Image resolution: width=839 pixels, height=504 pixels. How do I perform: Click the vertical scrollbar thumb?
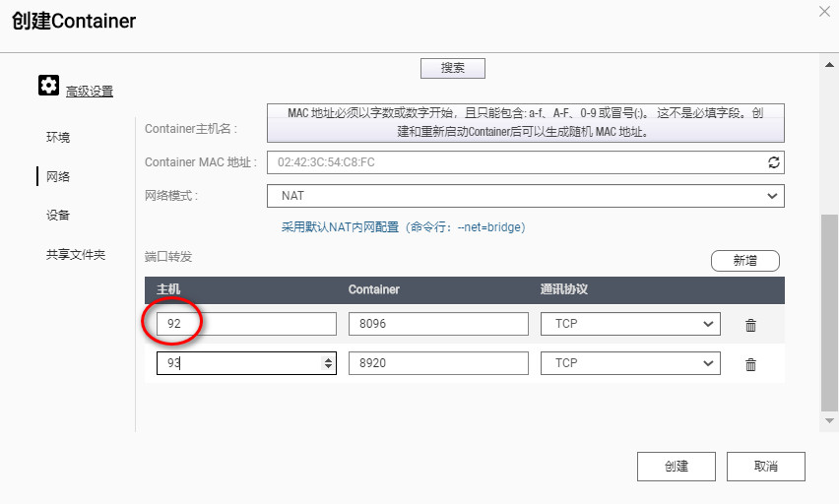coord(829,313)
